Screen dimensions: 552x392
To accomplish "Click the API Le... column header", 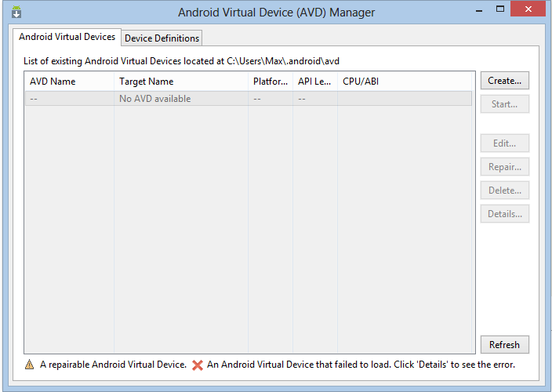I will click(314, 82).
